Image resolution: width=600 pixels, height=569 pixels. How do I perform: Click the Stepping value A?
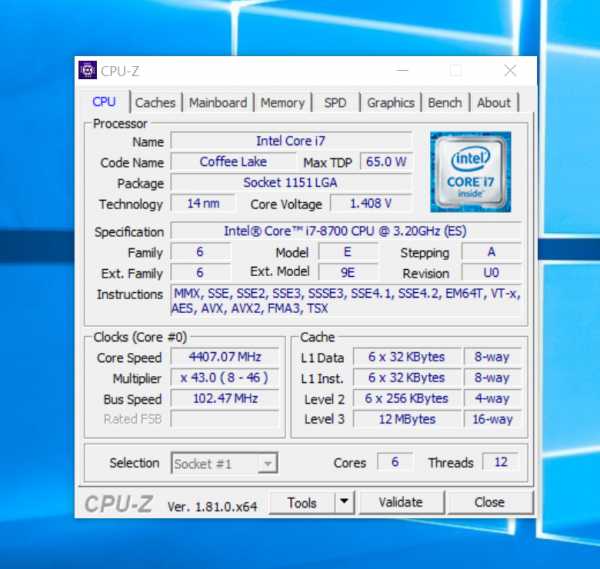tap(491, 252)
